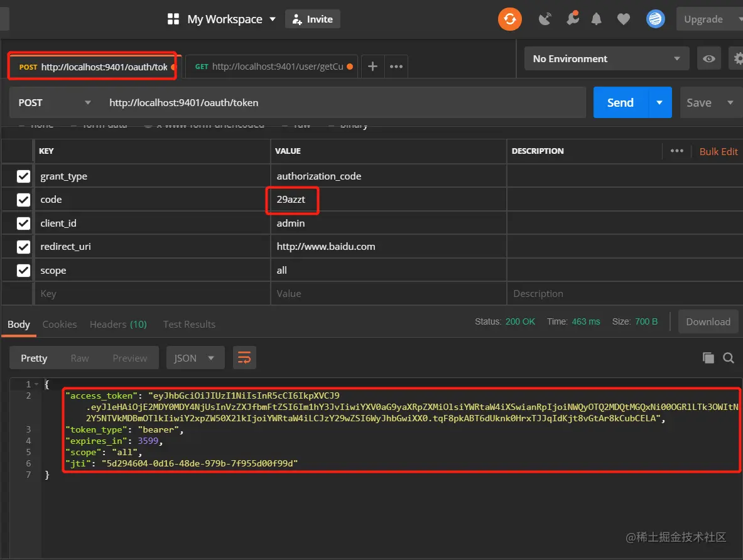The height and width of the screenshot is (560, 743).
Task: Click the grant_type key cell
Action: (152, 176)
